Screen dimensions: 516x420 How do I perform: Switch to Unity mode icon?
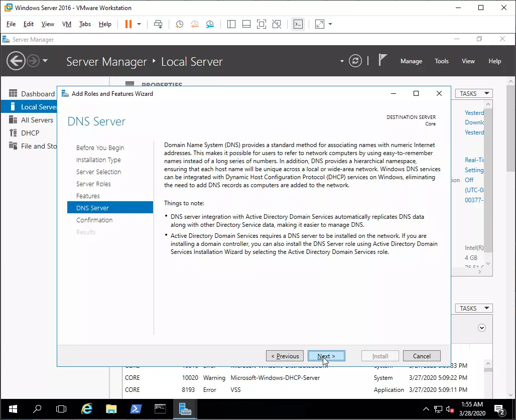[x=277, y=24]
